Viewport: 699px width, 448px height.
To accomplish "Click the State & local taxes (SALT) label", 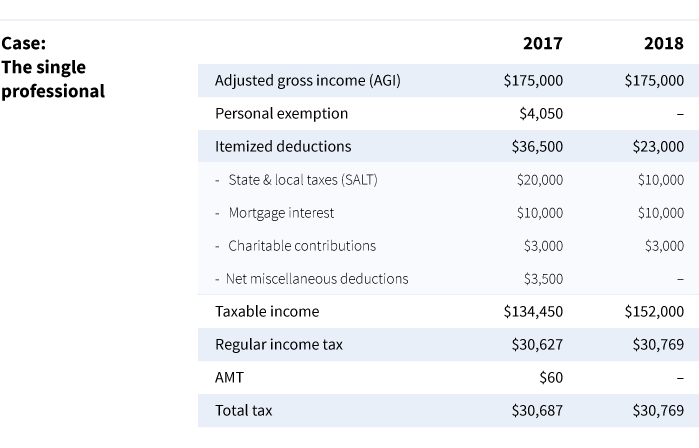I will tap(303, 180).
